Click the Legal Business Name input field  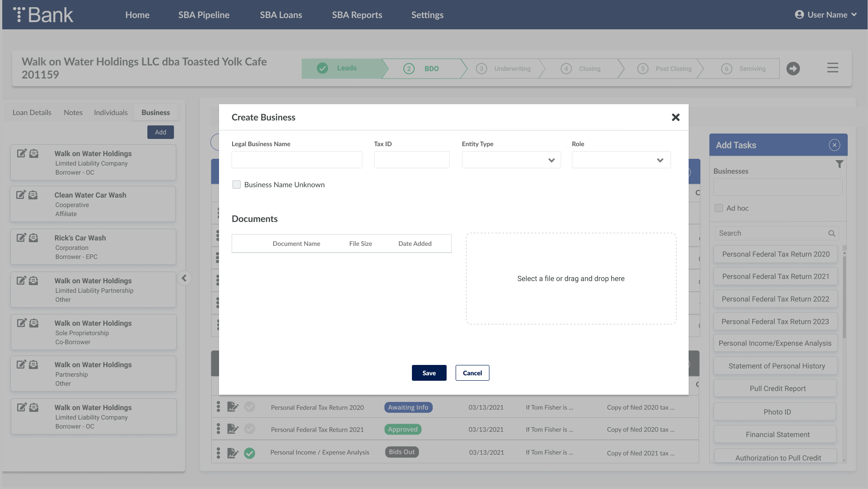coord(297,160)
